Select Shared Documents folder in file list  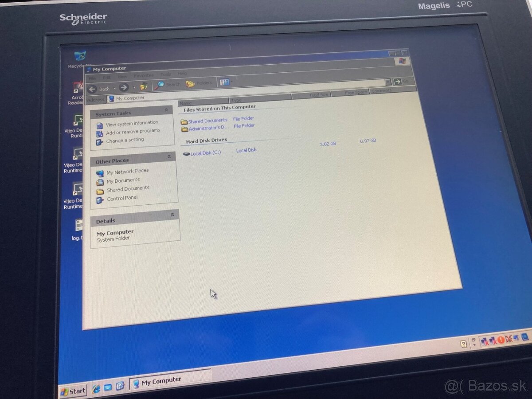click(x=204, y=121)
